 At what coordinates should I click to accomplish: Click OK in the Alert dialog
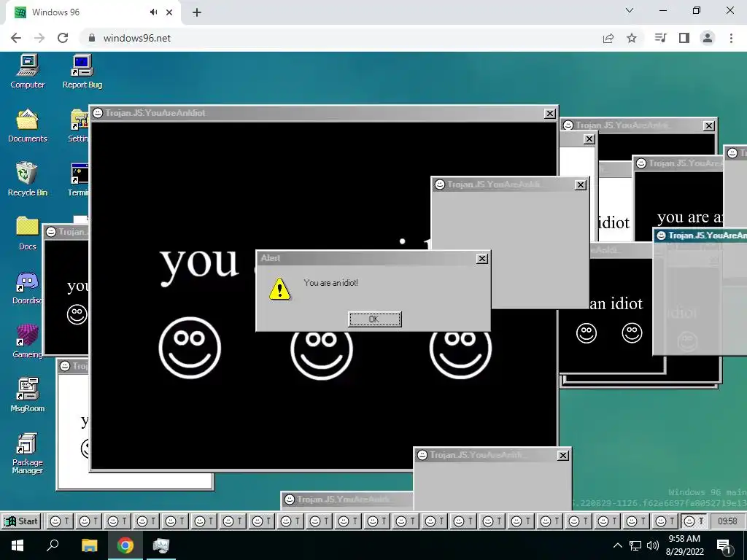tap(375, 319)
